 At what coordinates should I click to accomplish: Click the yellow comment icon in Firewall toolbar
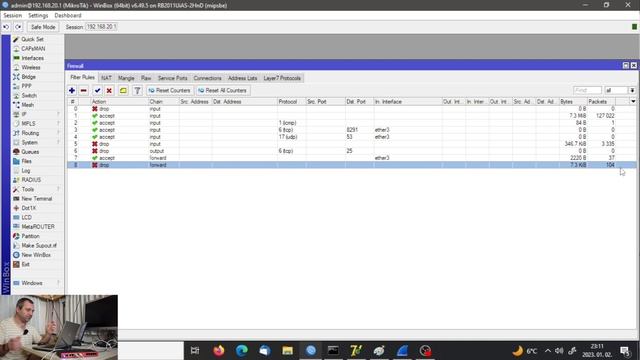tap(123, 90)
